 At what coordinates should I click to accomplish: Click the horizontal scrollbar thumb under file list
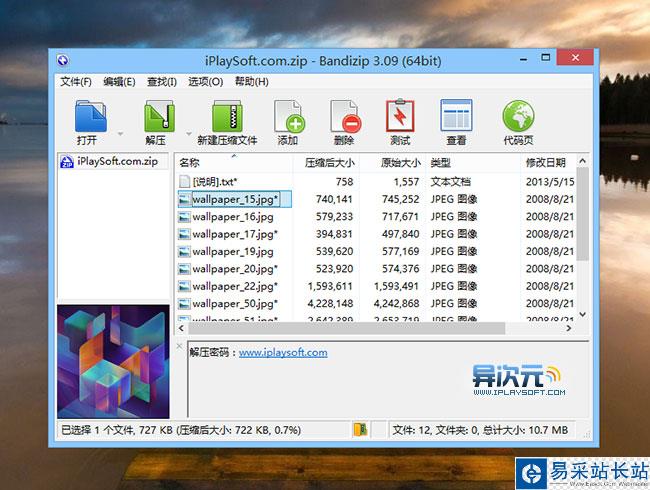point(347,328)
